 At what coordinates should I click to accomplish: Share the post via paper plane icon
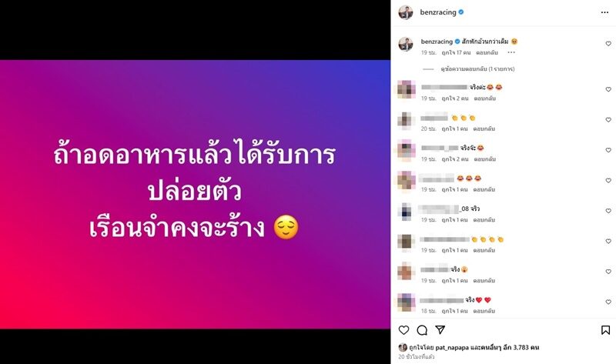(x=440, y=330)
